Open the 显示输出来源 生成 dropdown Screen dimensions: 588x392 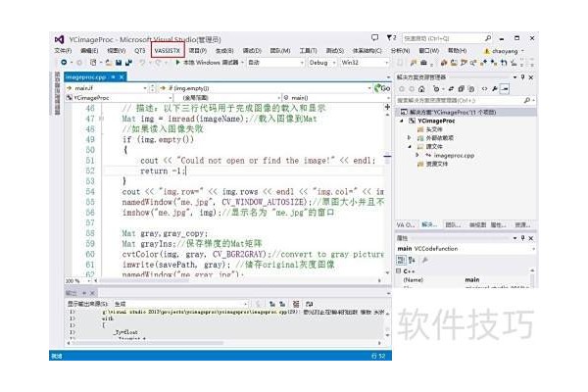pyautogui.click(x=180, y=304)
